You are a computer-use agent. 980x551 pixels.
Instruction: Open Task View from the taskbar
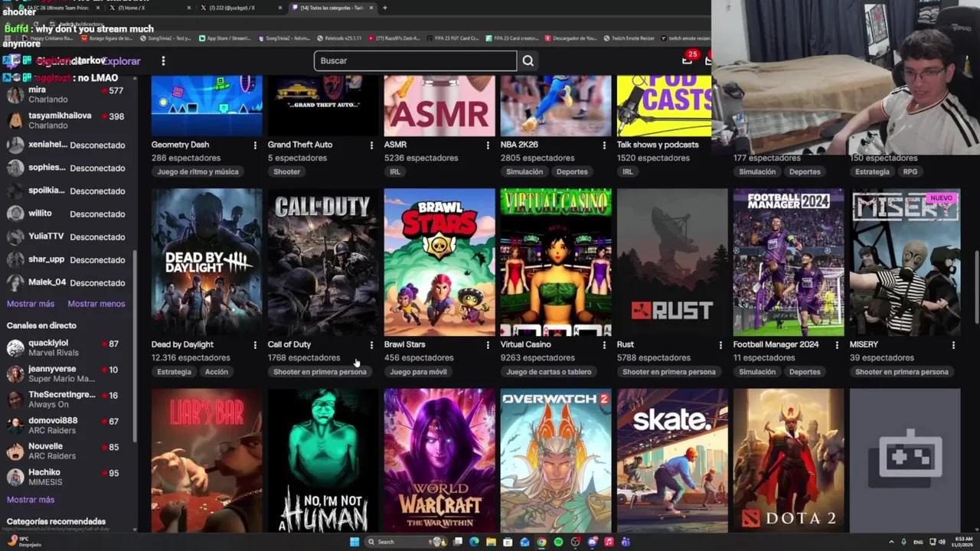point(457,541)
